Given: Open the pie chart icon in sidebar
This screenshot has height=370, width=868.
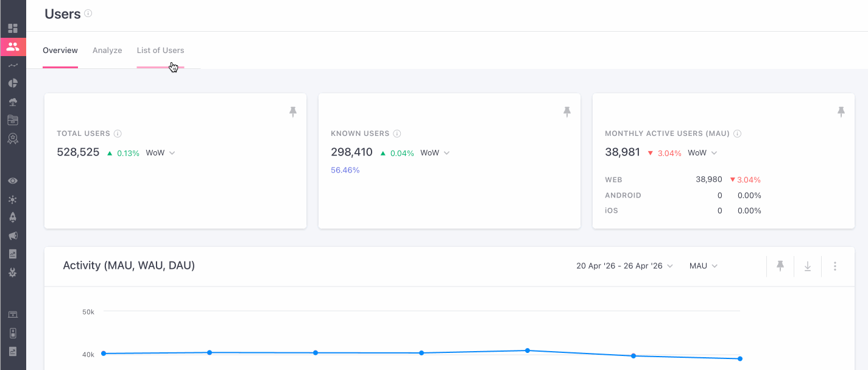Looking at the screenshot, I should [x=13, y=83].
